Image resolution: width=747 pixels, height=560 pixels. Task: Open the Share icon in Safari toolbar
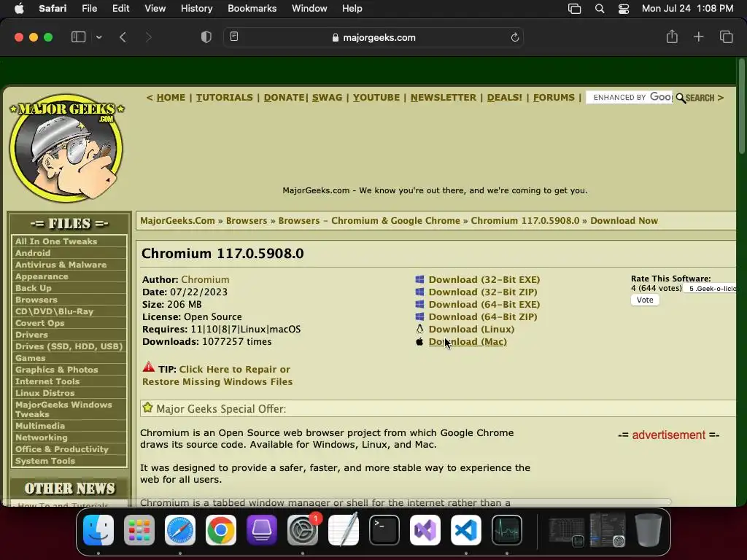[x=672, y=36]
